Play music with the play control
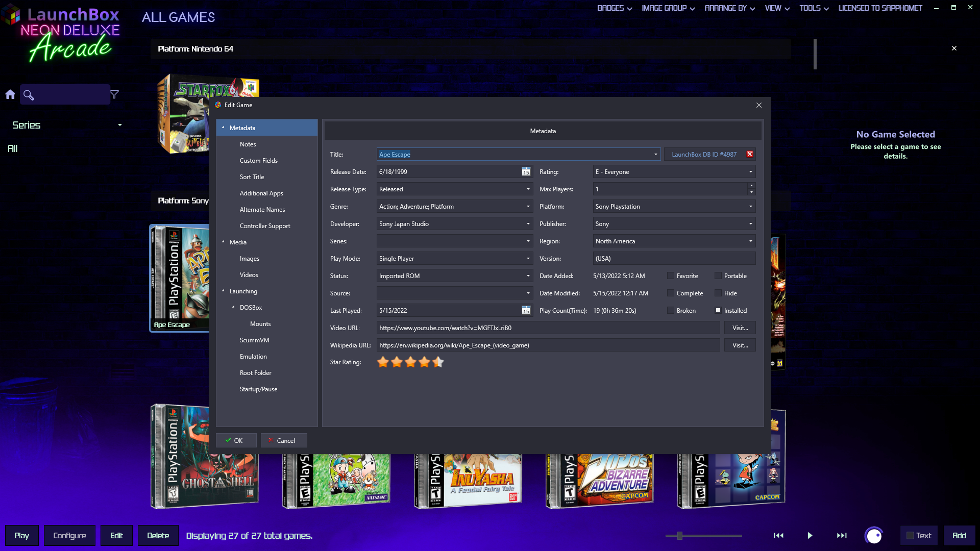This screenshot has width=980, height=551. 810,535
